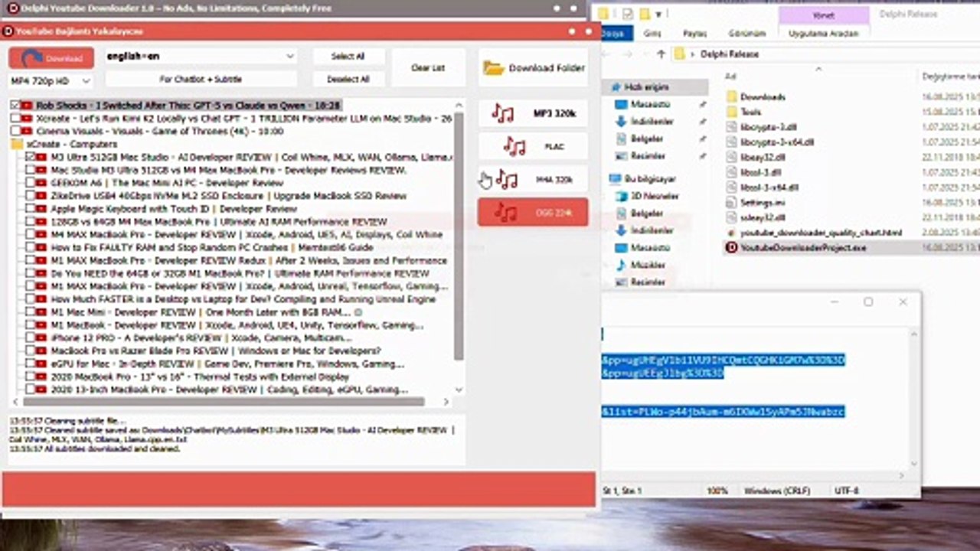980x551 pixels.
Task: Click the Up arrow in File Explorer address bar
Action: (x=661, y=54)
